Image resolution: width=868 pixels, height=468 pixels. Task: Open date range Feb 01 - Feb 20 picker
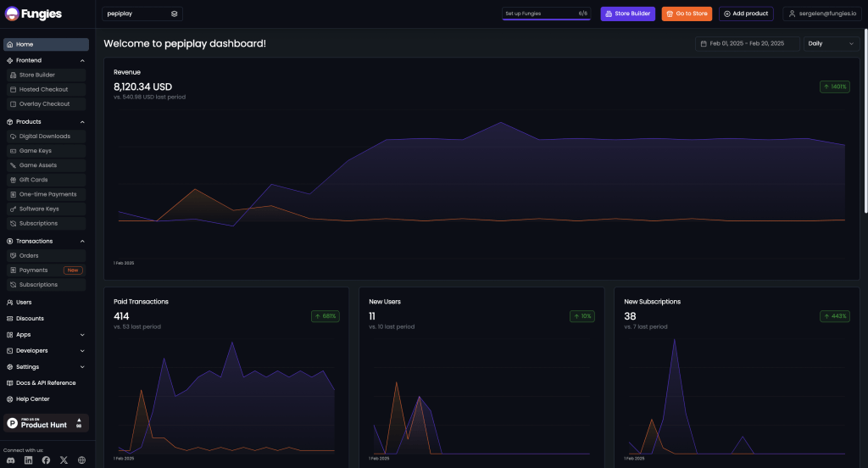coord(748,44)
